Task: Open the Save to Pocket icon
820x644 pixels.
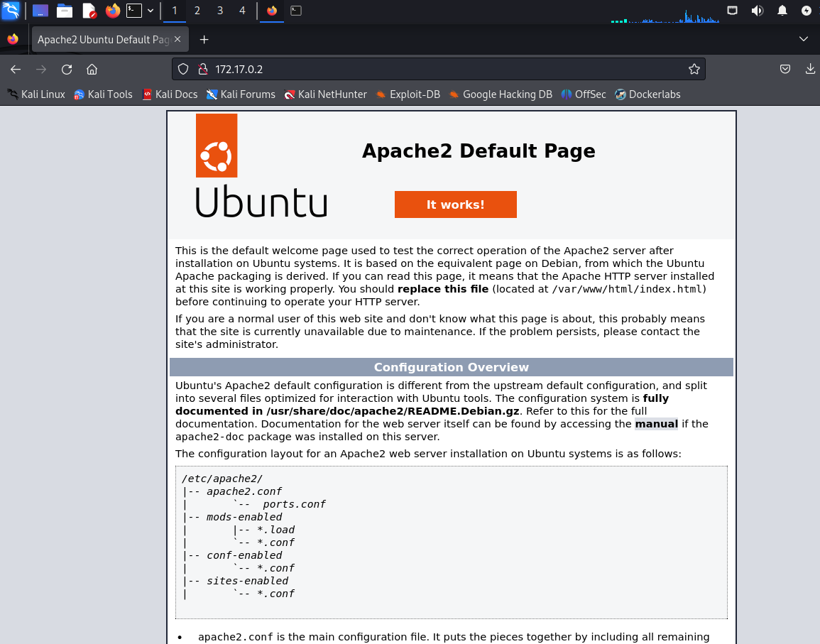Action: click(x=785, y=69)
